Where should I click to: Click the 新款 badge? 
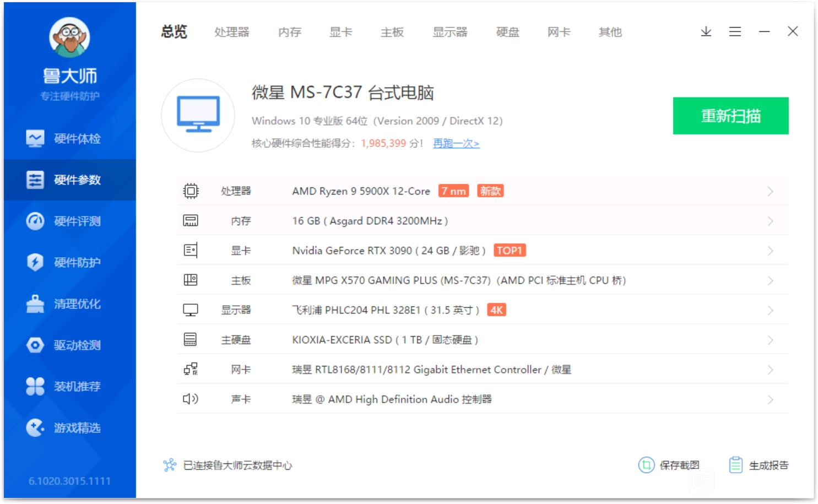click(490, 191)
